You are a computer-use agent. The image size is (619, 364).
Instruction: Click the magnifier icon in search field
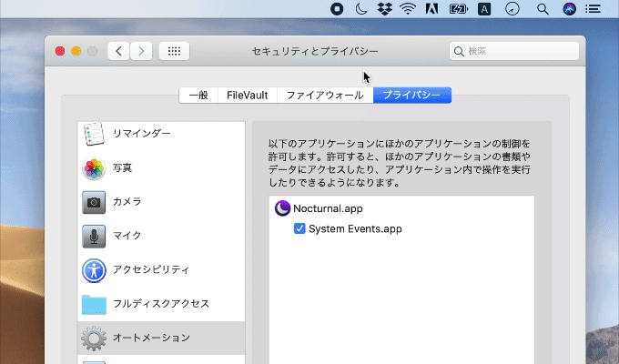click(x=459, y=51)
